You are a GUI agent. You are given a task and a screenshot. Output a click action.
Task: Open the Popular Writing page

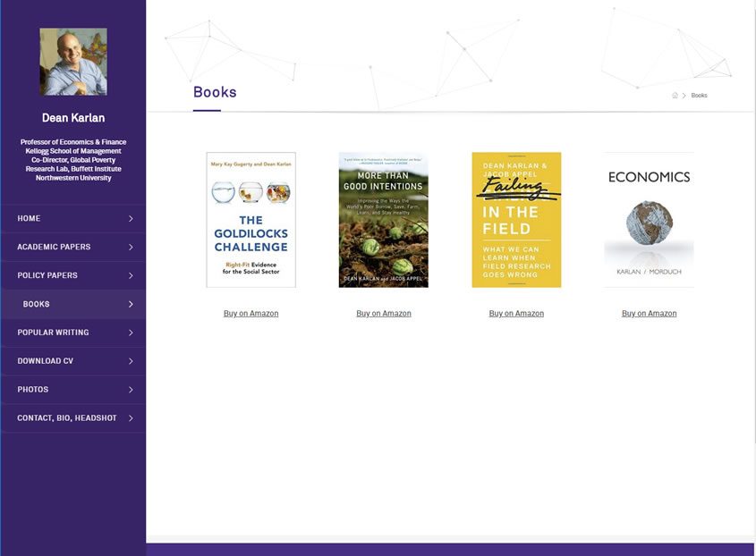pos(53,333)
